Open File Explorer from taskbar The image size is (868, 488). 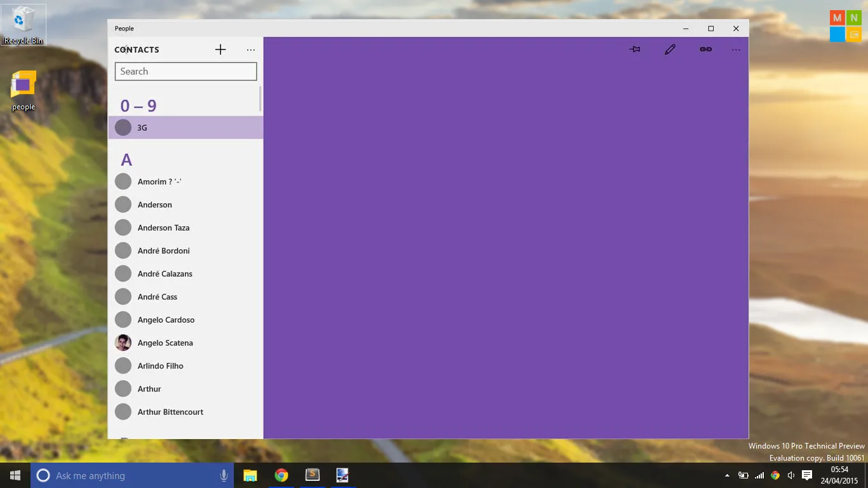point(250,475)
